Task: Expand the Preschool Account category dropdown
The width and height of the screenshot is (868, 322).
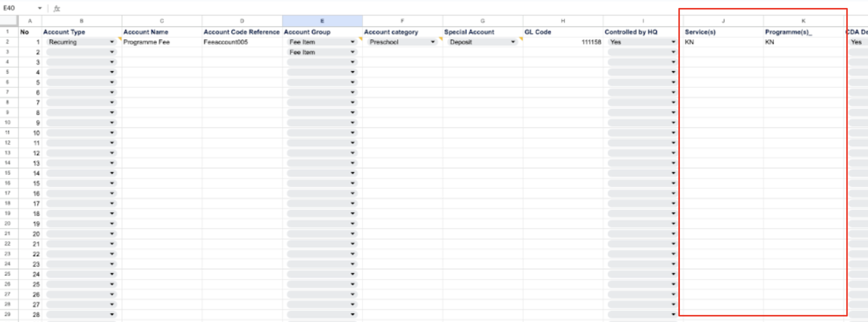Action: click(x=432, y=42)
